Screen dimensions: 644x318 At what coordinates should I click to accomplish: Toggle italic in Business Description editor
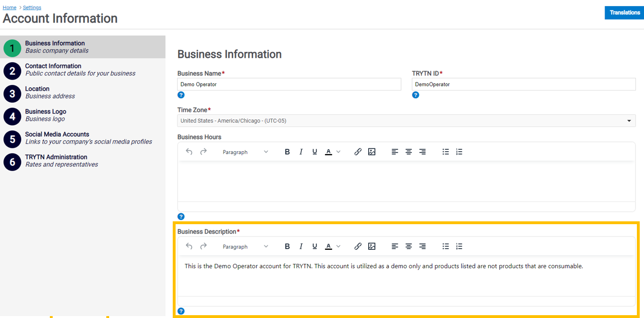(x=301, y=246)
